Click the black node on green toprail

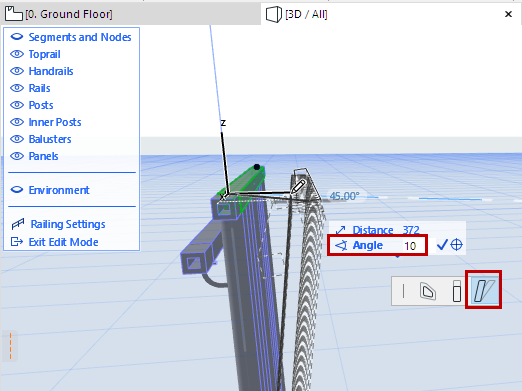257,167
